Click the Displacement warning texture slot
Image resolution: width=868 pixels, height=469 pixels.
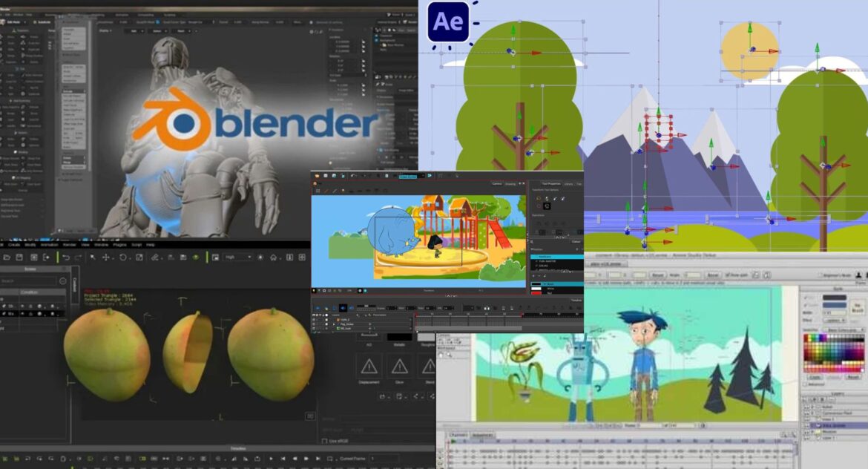[369, 365]
